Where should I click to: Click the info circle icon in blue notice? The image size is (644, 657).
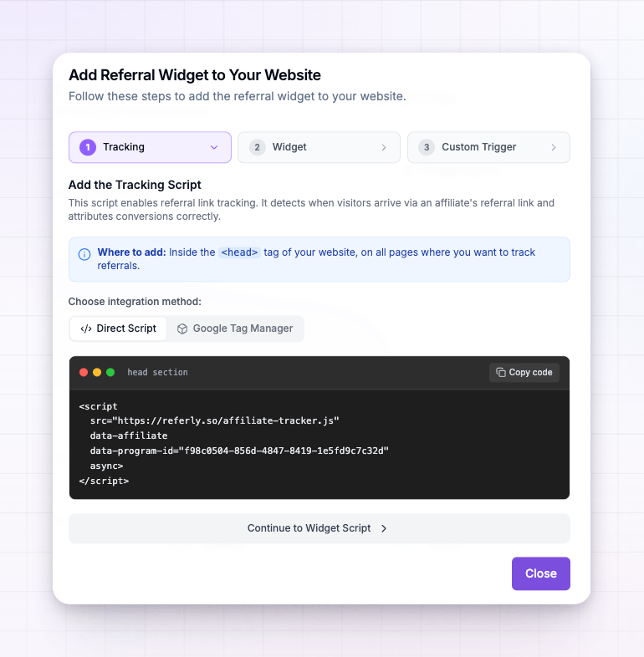click(x=84, y=254)
